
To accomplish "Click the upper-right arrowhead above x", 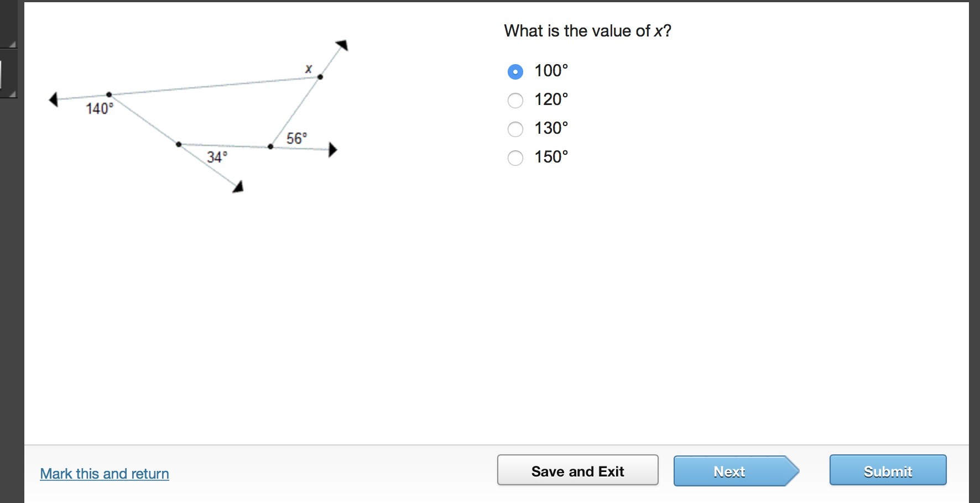I will click(343, 45).
